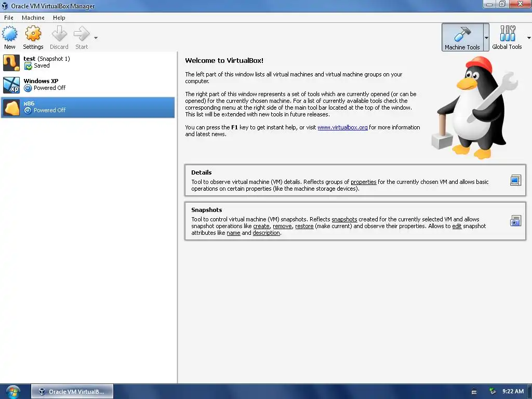Click the VirtualBox title bar icon

pos(5,6)
